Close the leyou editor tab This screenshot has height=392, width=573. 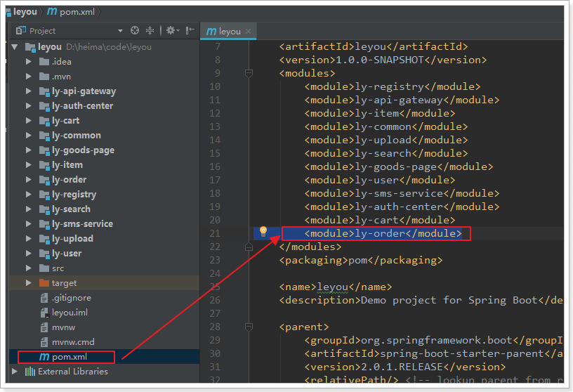coord(248,32)
